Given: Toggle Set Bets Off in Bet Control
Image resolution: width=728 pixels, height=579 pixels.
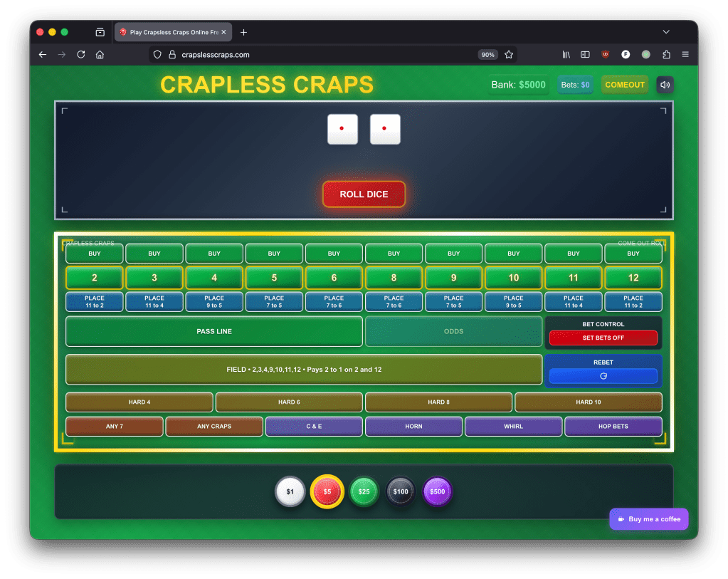Looking at the screenshot, I should pyautogui.click(x=603, y=337).
